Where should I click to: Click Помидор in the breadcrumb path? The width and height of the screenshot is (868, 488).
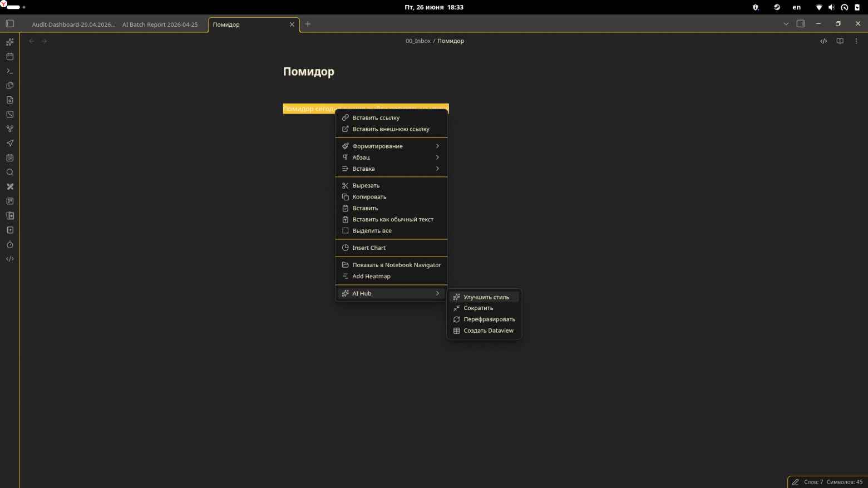click(451, 41)
